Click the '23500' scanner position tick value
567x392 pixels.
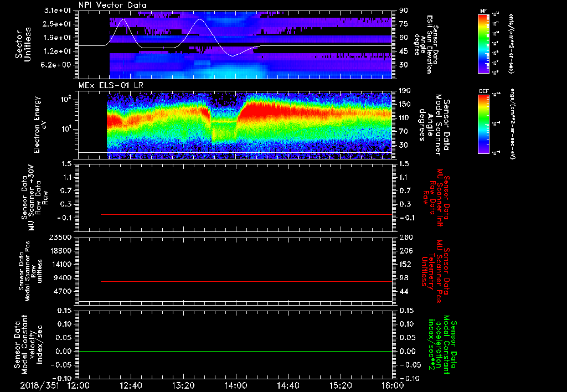[60, 237]
